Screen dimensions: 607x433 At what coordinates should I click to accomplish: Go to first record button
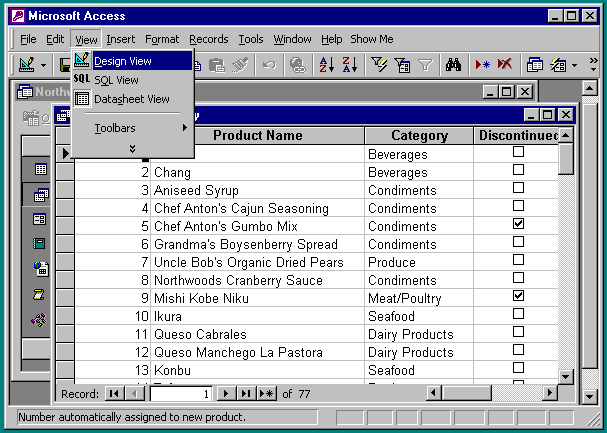click(x=114, y=394)
